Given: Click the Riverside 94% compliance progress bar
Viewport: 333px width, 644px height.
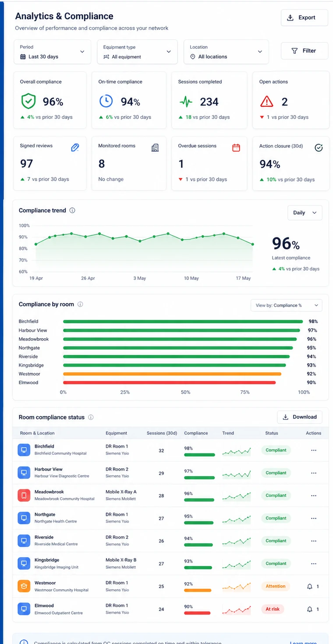Looking at the screenshot, I should pyautogui.click(x=198, y=545).
